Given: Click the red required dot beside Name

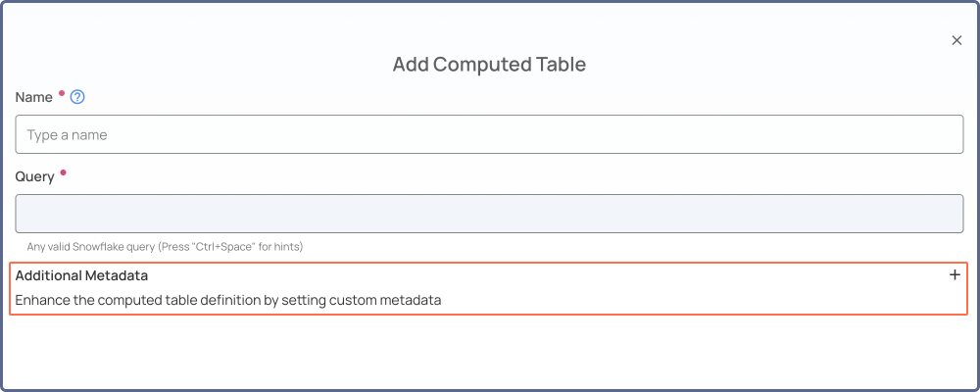Looking at the screenshot, I should pyautogui.click(x=61, y=93).
